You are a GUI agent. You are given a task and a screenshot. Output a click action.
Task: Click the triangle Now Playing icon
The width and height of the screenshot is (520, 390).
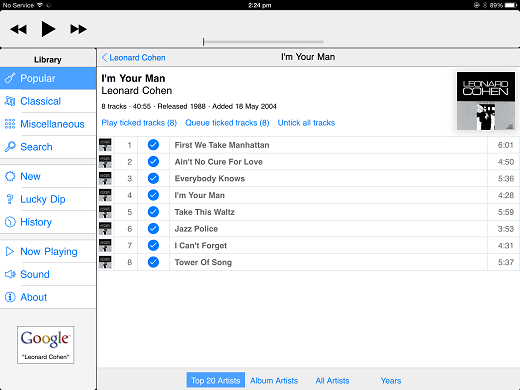[10, 251]
